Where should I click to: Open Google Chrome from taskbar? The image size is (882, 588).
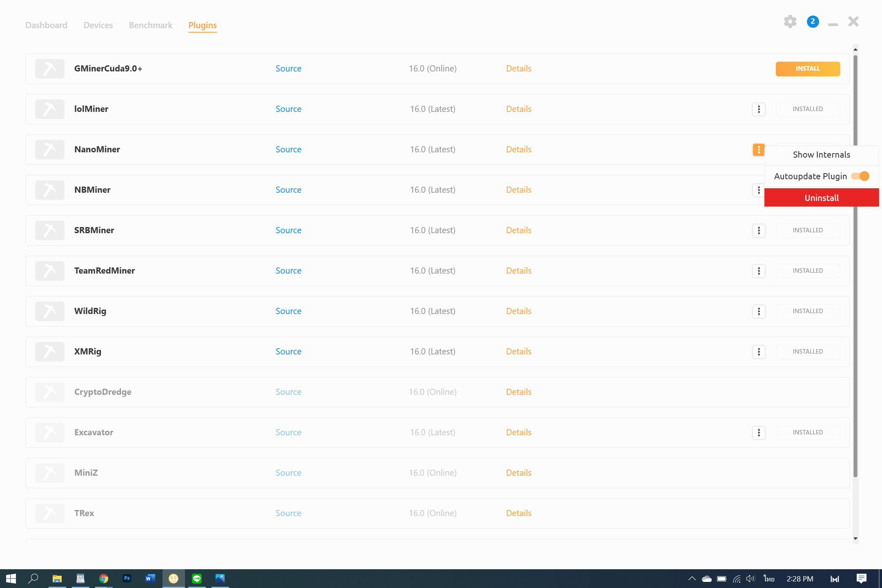pyautogui.click(x=104, y=579)
